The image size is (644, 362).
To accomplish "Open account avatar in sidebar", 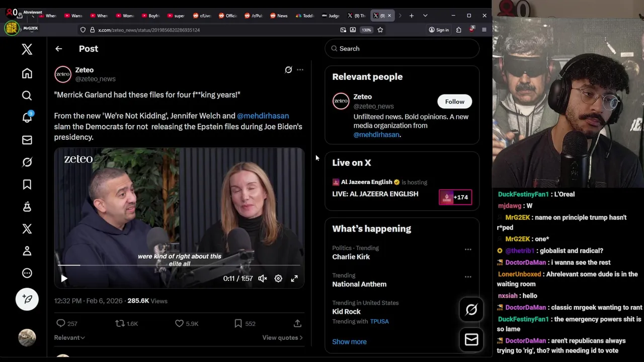I will click(x=27, y=337).
